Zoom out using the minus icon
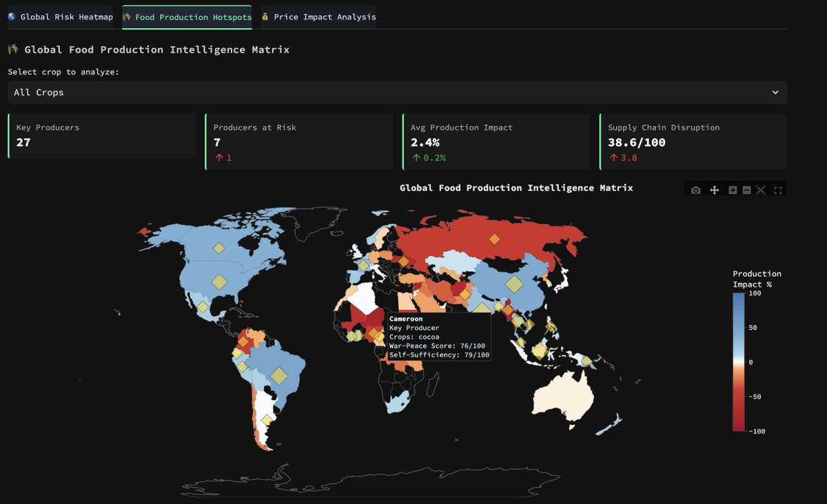827x504 pixels. click(x=746, y=189)
